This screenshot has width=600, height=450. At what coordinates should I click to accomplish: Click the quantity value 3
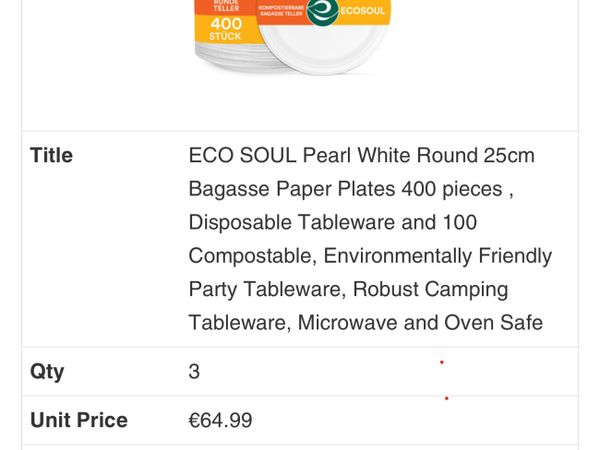tap(194, 372)
